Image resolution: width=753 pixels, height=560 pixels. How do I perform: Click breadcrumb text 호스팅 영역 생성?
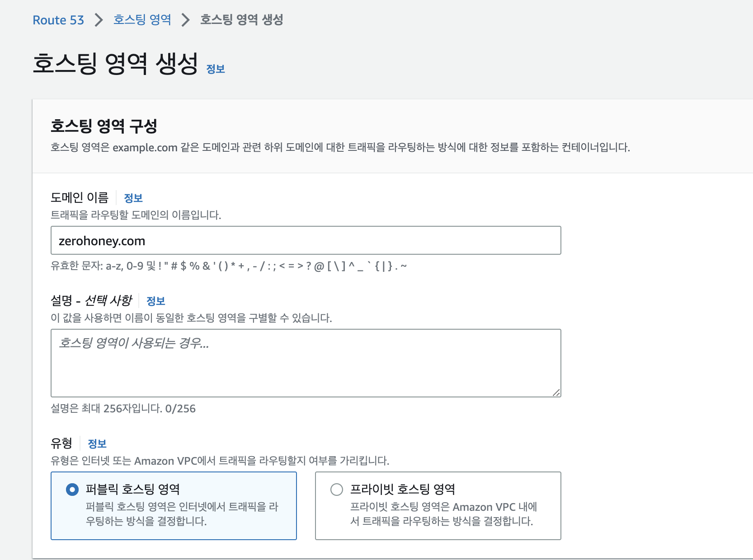pyautogui.click(x=242, y=20)
